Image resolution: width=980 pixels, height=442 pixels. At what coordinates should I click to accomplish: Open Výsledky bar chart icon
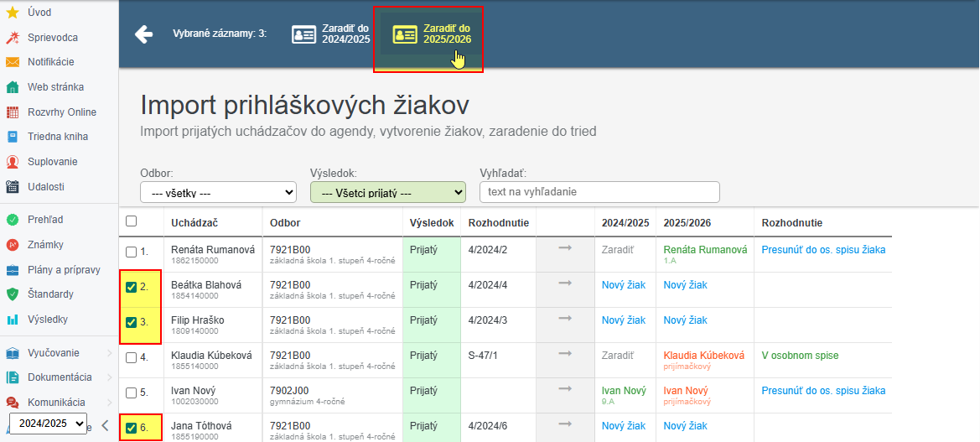click(x=12, y=320)
